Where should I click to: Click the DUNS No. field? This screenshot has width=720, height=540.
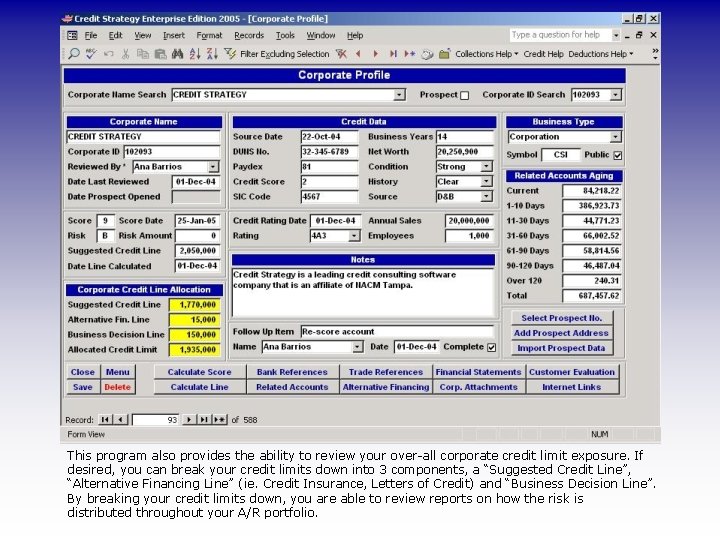(329, 152)
